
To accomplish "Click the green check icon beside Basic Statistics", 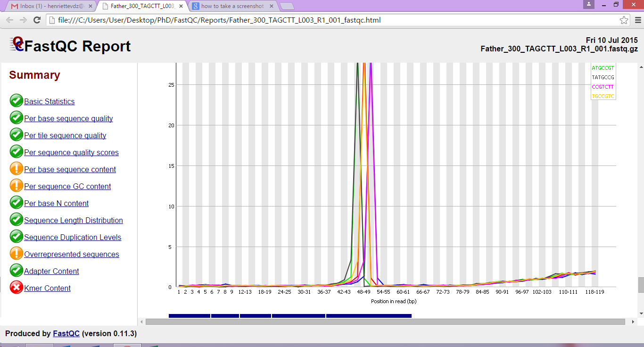I will 16,101.
